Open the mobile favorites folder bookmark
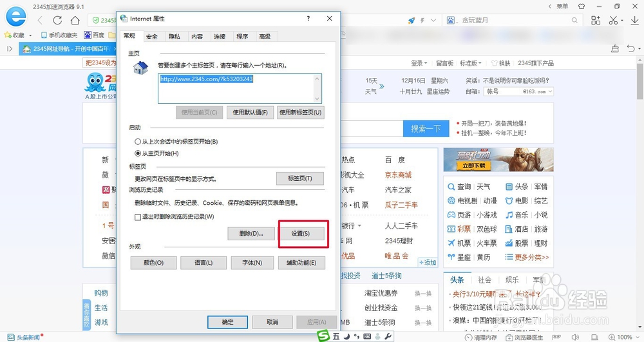The height and width of the screenshot is (342, 644). [59, 35]
